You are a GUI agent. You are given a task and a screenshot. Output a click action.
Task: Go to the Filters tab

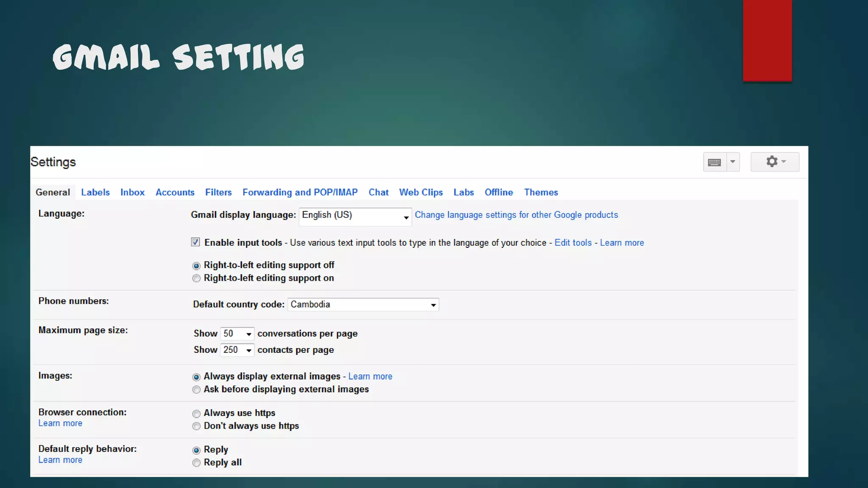(218, 192)
